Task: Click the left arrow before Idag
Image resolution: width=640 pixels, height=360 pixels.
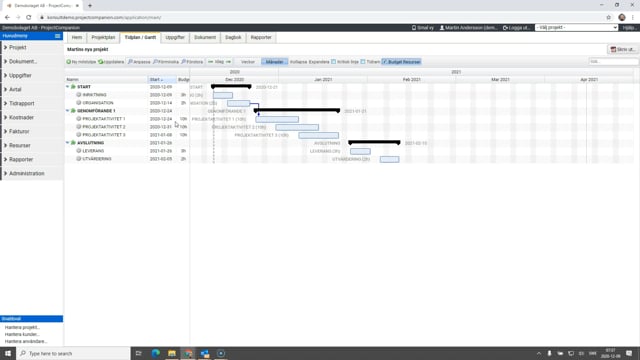Action: [211, 62]
